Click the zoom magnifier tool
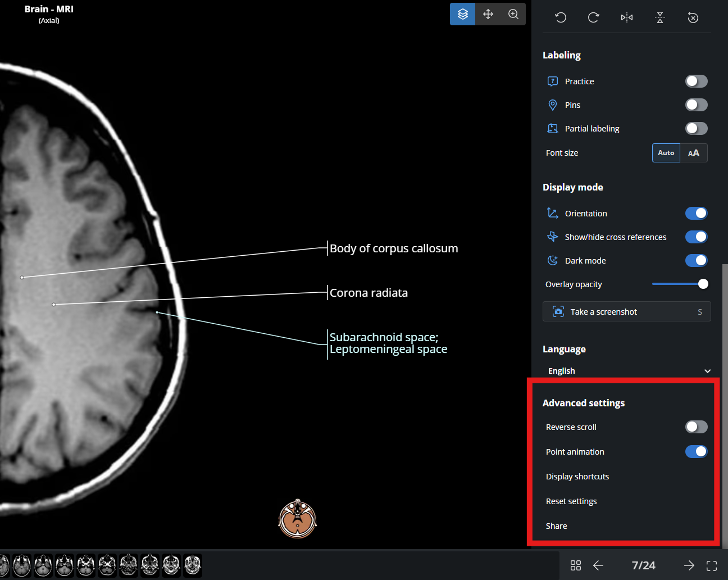 pos(513,14)
